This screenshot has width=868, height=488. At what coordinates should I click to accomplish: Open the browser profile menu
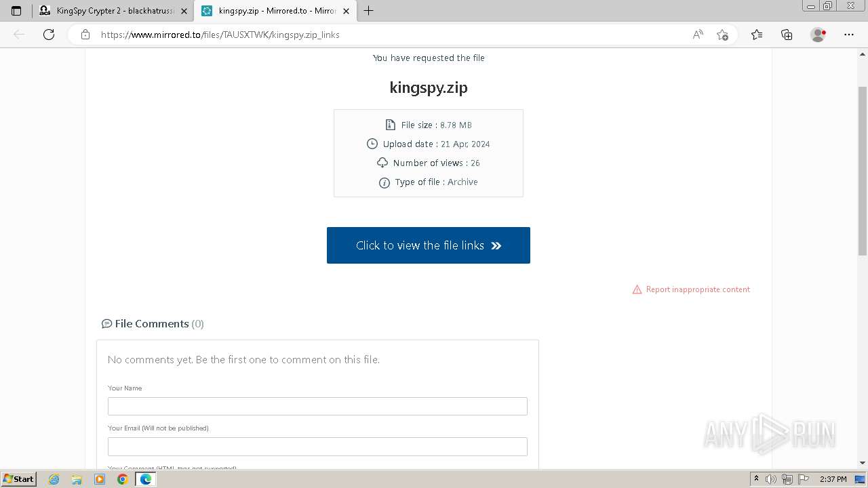coord(818,35)
